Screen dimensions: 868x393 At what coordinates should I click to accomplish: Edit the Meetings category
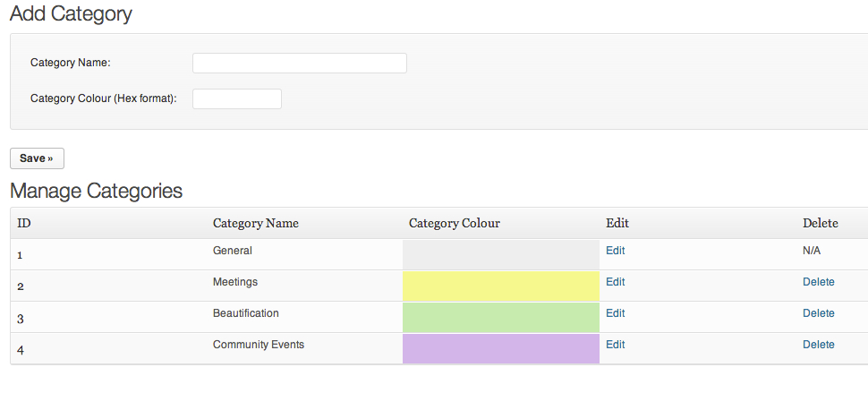point(615,282)
